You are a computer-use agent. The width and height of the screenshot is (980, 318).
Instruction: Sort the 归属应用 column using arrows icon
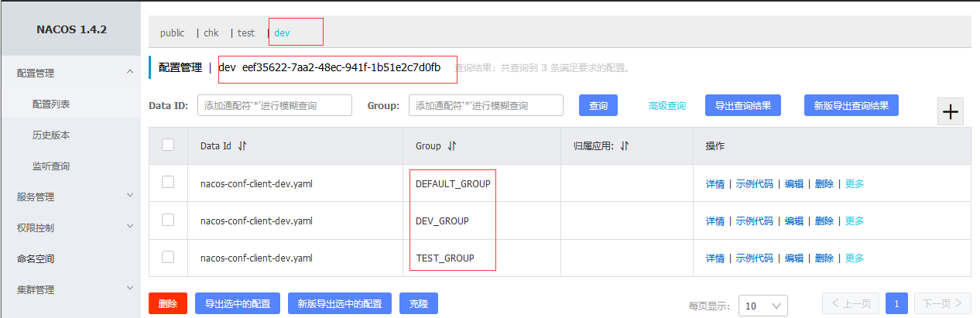tap(625, 145)
